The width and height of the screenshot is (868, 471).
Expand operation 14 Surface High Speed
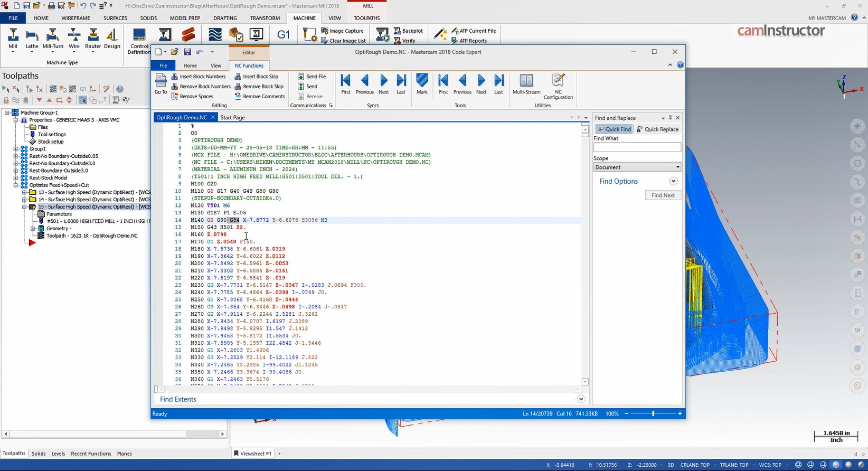coord(24,200)
